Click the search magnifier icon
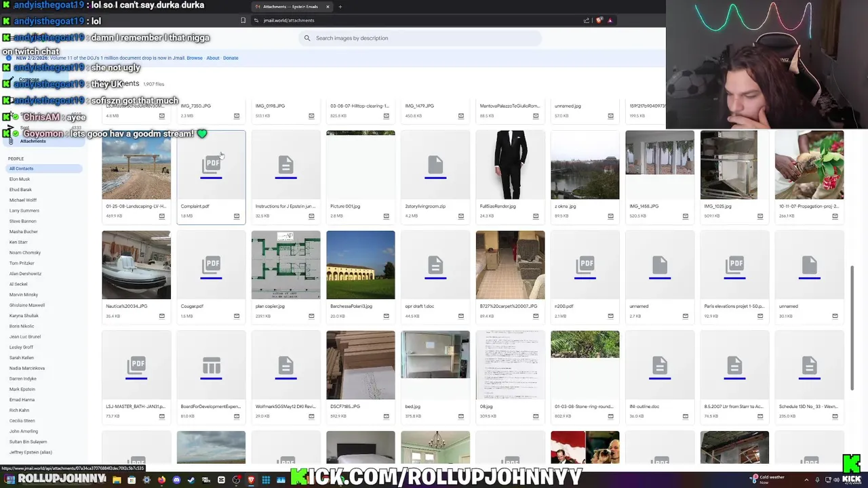Screen dimensions: 868x488 tap(307, 38)
